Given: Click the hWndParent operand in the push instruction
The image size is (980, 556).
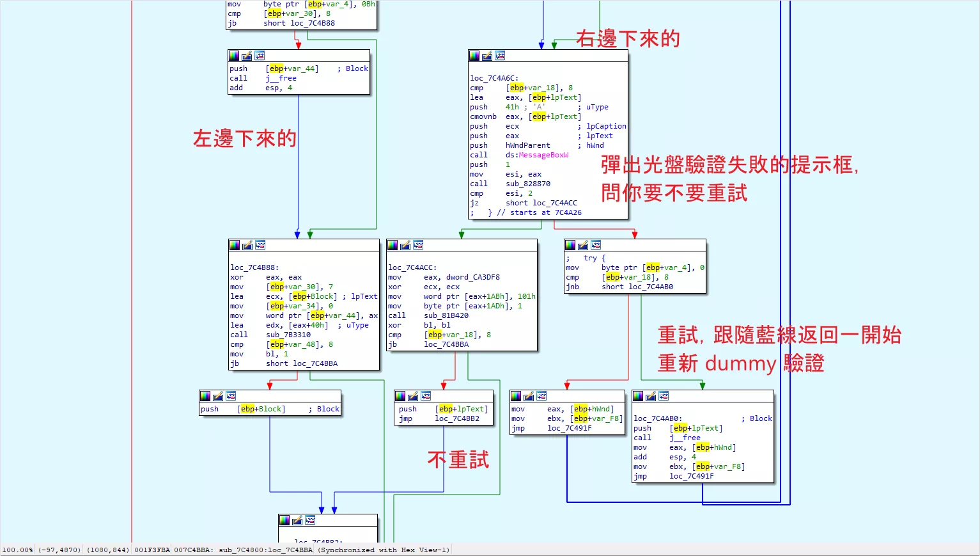Looking at the screenshot, I should pyautogui.click(x=527, y=145).
